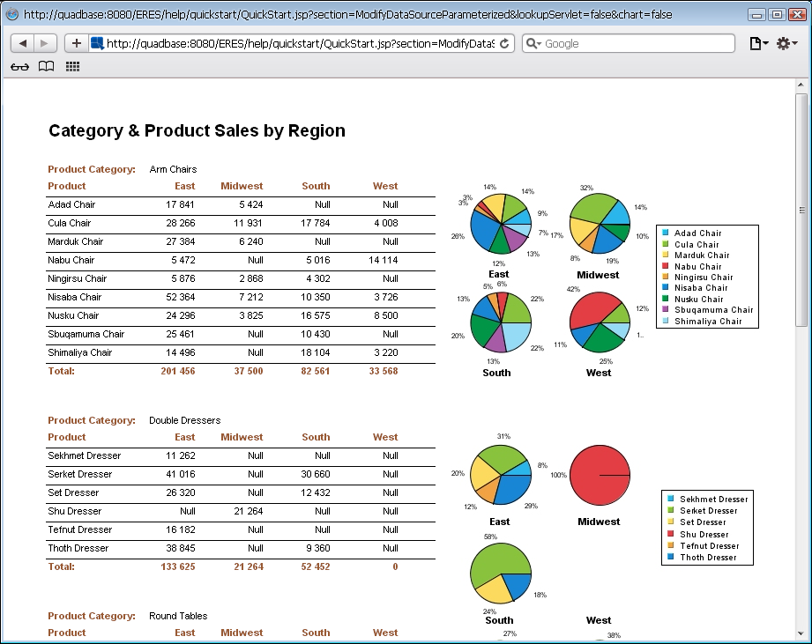Show Top Sites grid icon
The width and height of the screenshot is (812, 644).
coord(72,66)
